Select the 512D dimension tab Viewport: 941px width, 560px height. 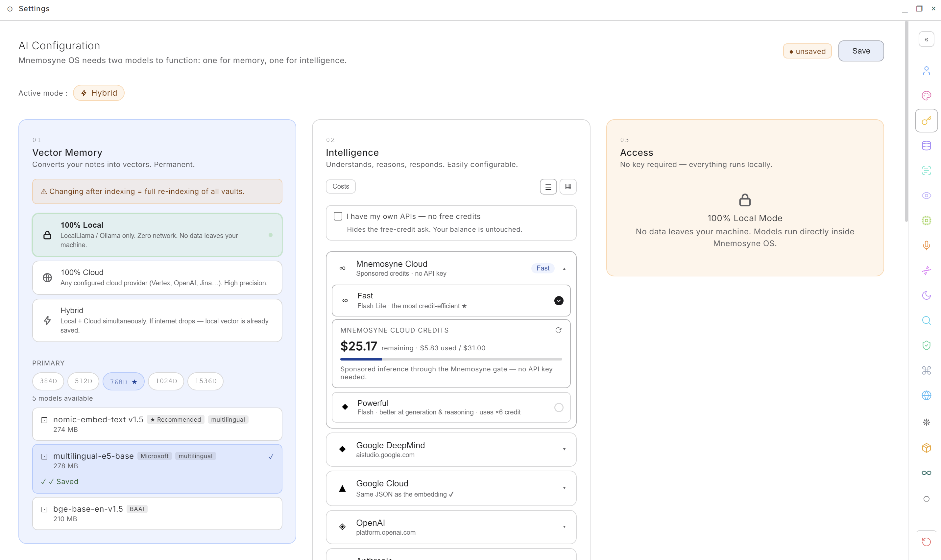(x=83, y=381)
